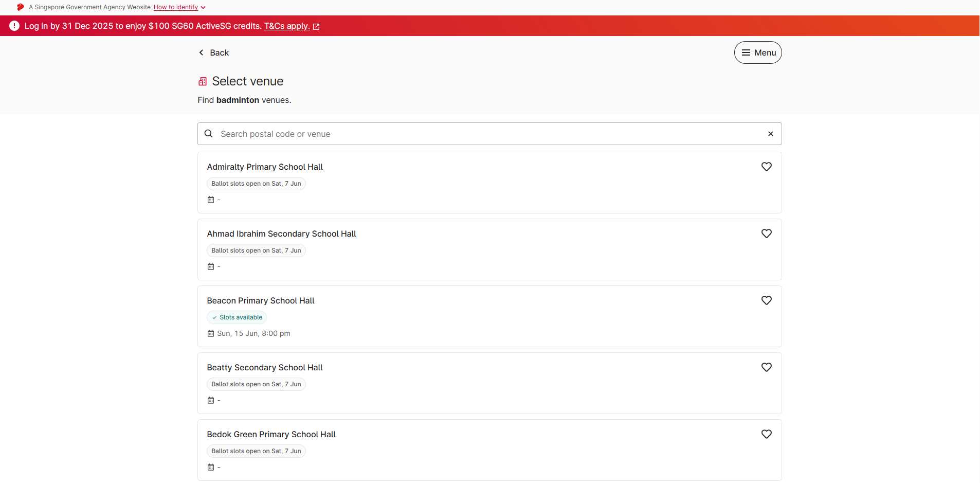The image size is (980, 483).
Task: Open the T&Cs apply link
Action: [286, 26]
